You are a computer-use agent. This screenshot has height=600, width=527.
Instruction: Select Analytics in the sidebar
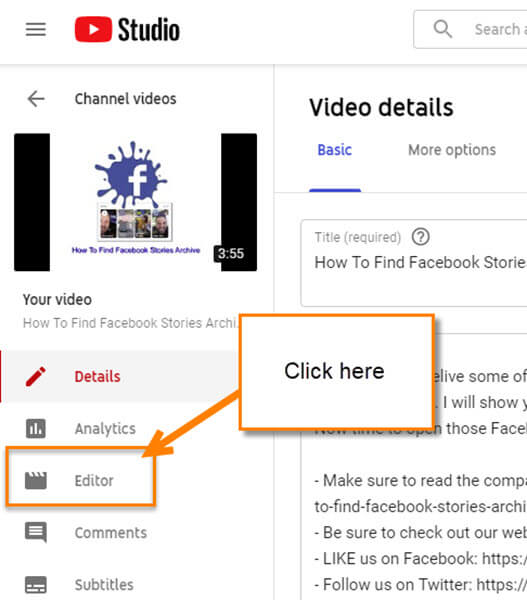click(105, 429)
